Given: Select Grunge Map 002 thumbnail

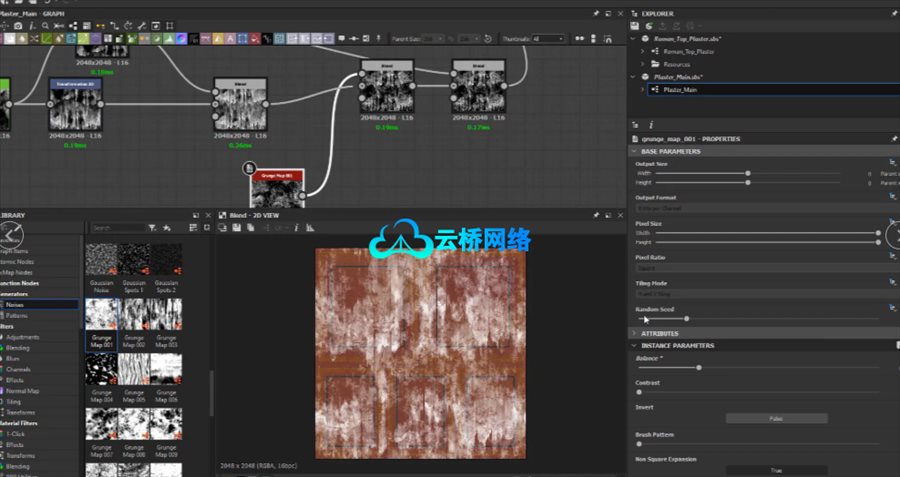Looking at the screenshot, I should (x=134, y=313).
